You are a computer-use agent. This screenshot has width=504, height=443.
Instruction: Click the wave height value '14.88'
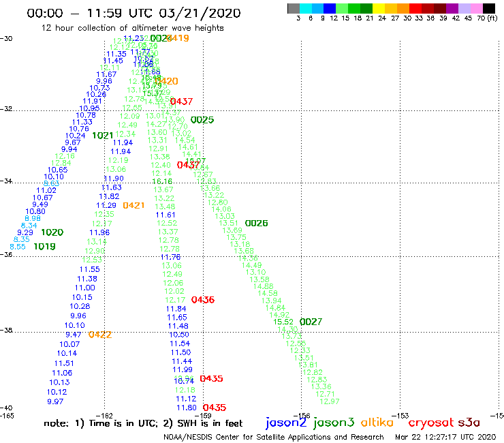[264, 286]
